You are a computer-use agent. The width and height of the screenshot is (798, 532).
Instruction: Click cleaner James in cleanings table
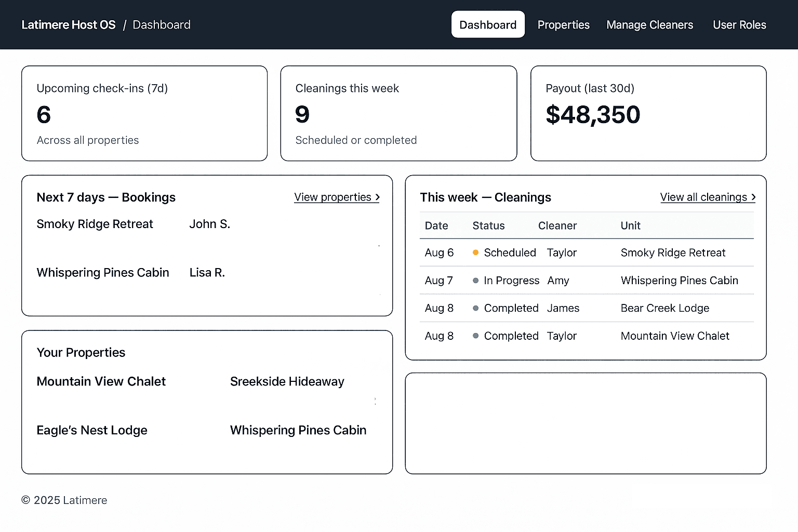coord(563,308)
